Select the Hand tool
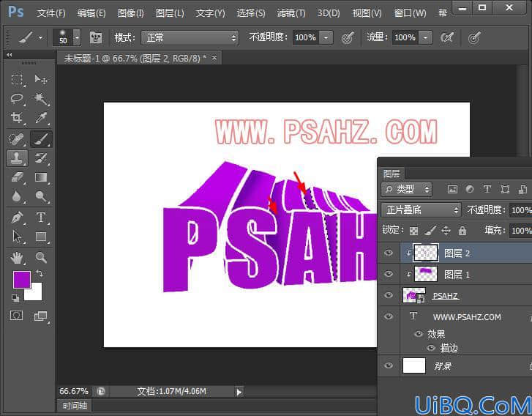 (17, 258)
